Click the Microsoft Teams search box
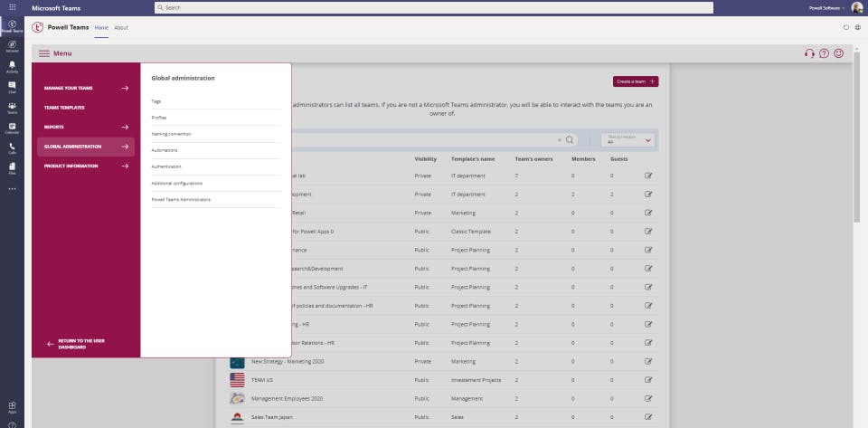Image resolution: width=868 pixels, height=428 pixels. (x=433, y=8)
